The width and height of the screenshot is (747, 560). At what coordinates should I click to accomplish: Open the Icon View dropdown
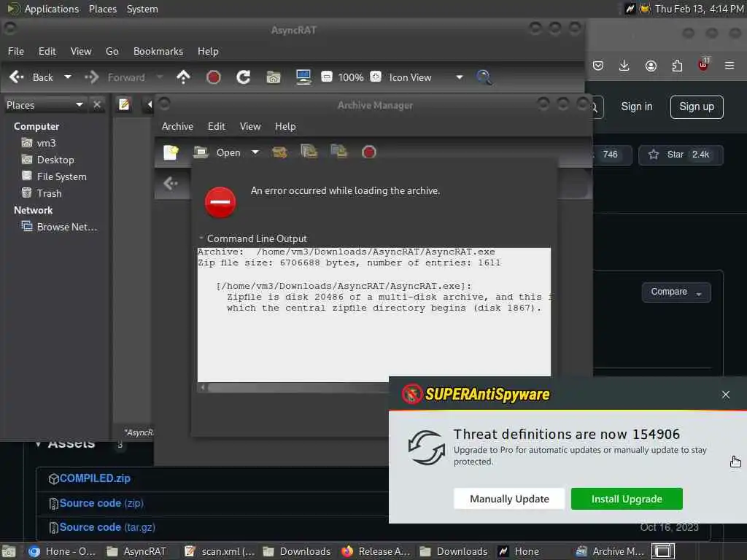pyautogui.click(x=425, y=77)
